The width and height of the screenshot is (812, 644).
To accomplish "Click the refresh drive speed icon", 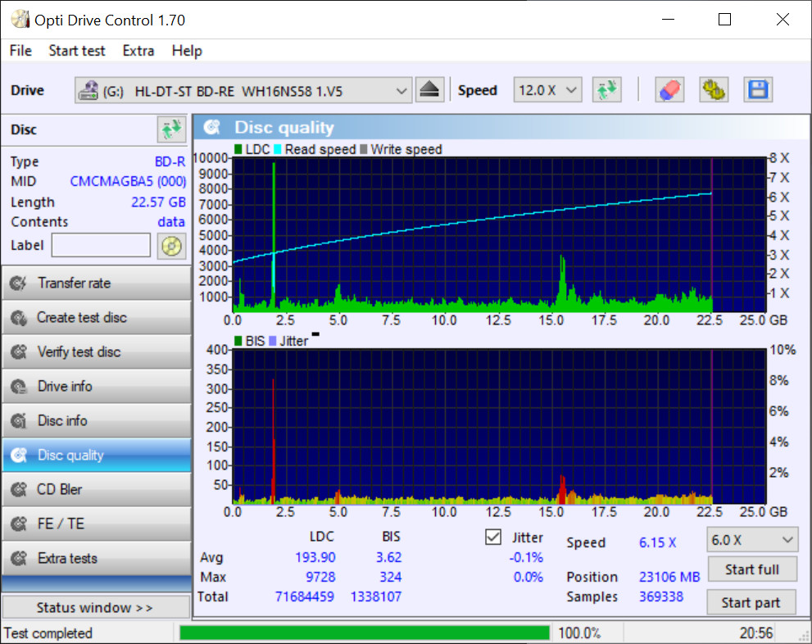I will [x=607, y=90].
